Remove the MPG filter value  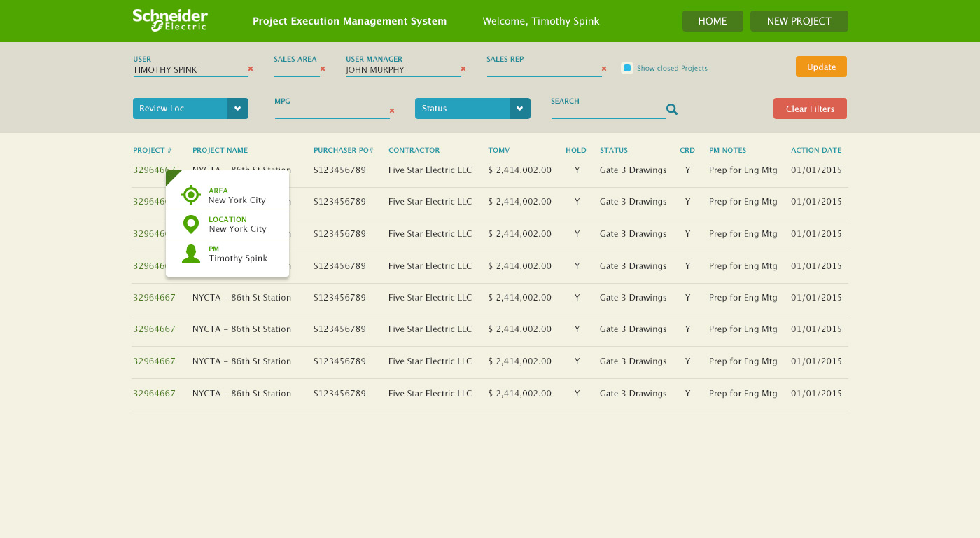391,111
